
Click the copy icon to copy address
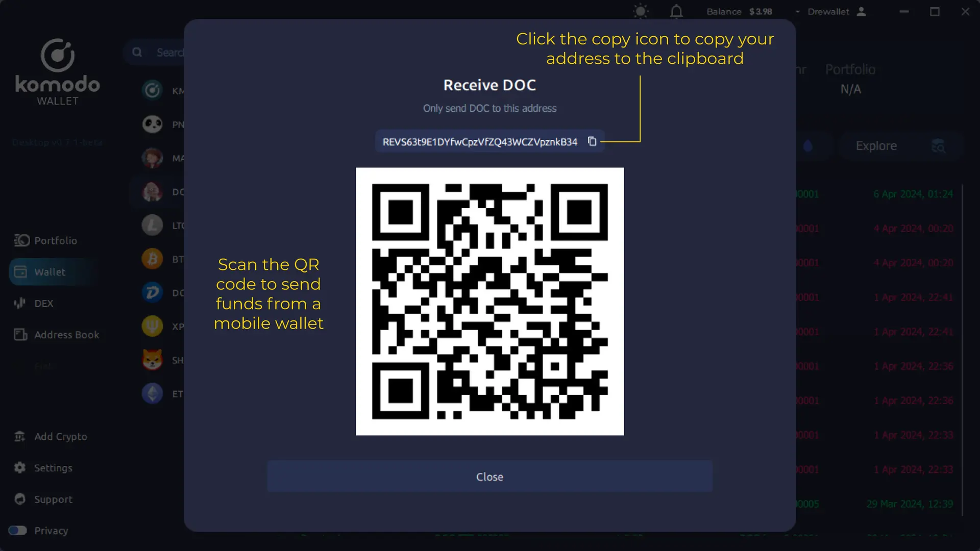(x=592, y=141)
